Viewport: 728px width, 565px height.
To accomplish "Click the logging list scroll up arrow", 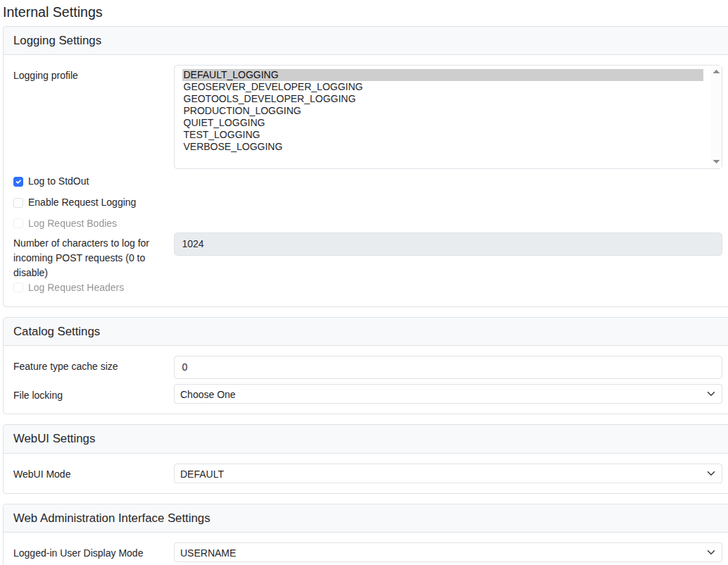I will coord(716,72).
